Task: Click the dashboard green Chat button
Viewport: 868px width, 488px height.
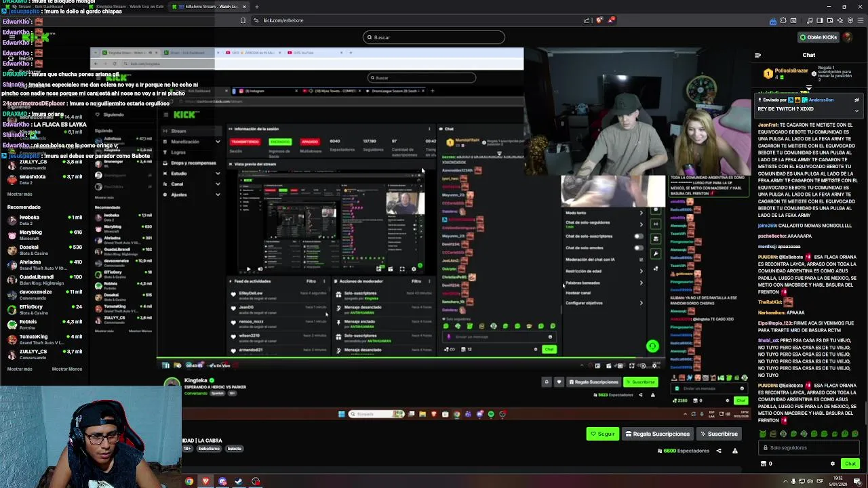Action: point(549,350)
